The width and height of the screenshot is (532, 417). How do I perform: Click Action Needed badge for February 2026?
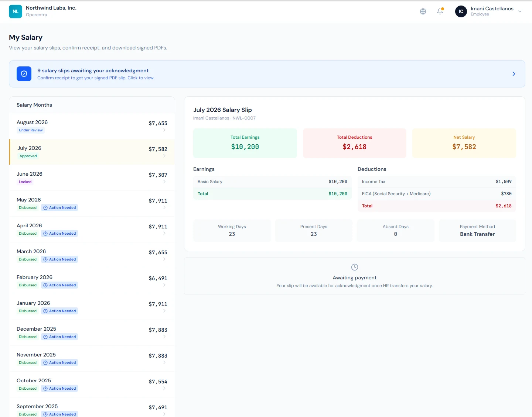tap(59, 285)
